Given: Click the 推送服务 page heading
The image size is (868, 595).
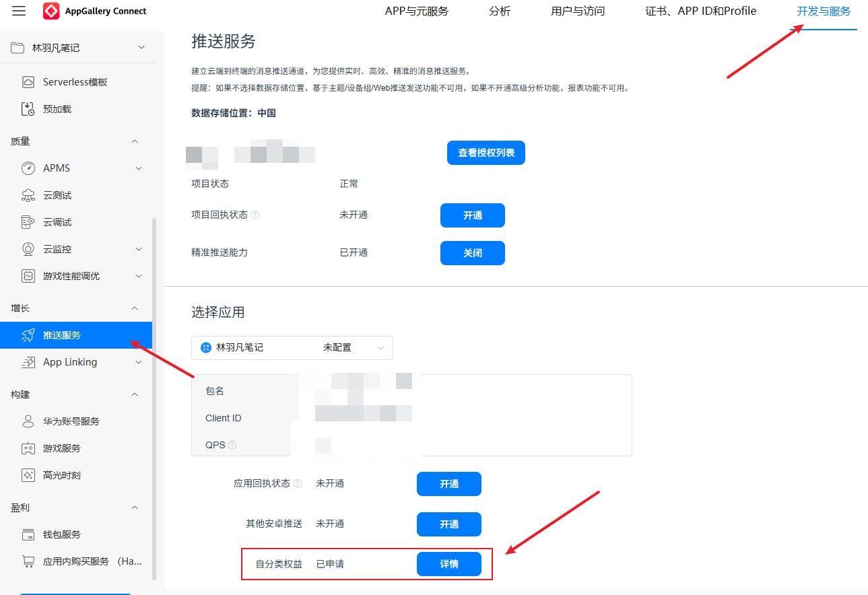Looking at the screenshot, I should click(x=224, y=41).
